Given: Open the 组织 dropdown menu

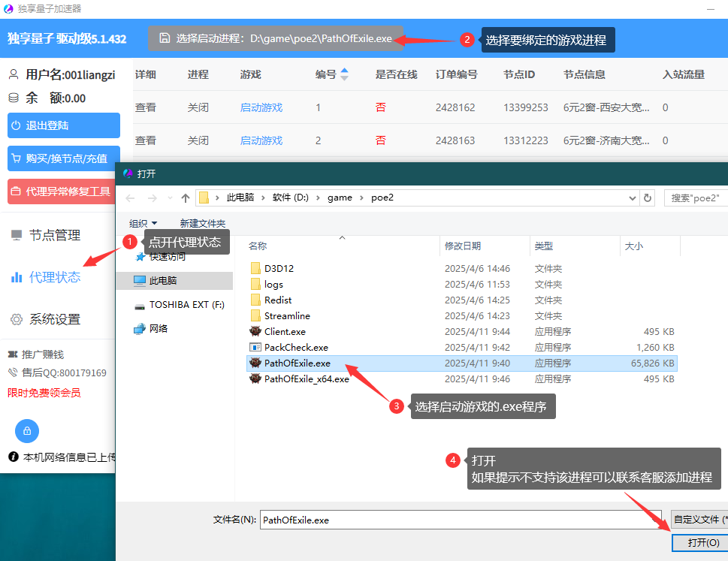Looking at the screenshot, I should click(143, 224).
